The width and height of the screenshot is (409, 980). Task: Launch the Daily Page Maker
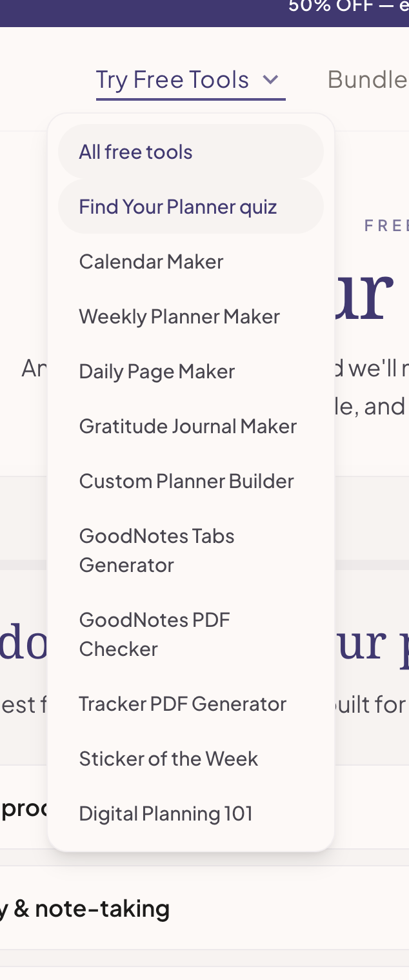coord(156,371)
